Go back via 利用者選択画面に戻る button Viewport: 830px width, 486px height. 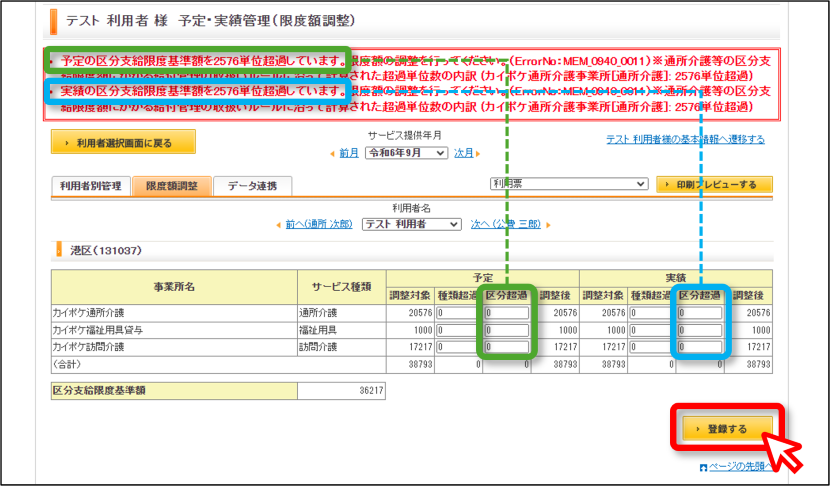(x=123, y=142)
